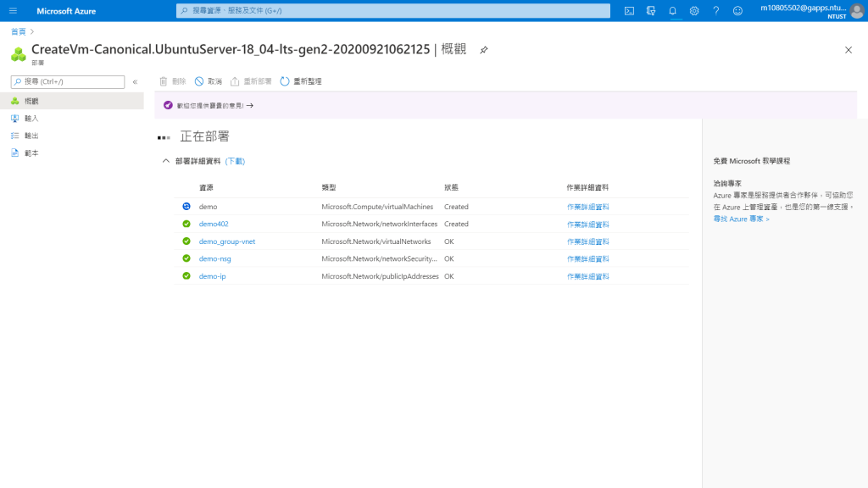This screenshot has height=488, width=868.
Task: Open the demo-ip resource link
Action: coord(212,276)
